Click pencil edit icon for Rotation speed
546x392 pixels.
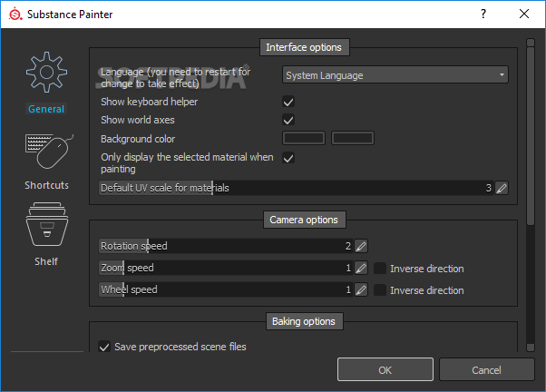[361, 246]
